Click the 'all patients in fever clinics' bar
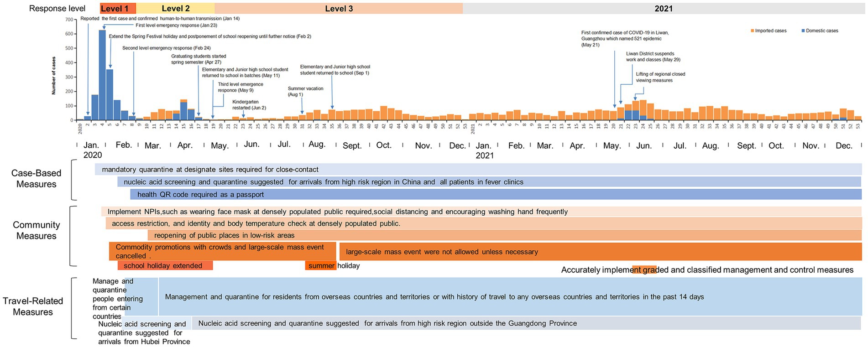 click(489, 182)
